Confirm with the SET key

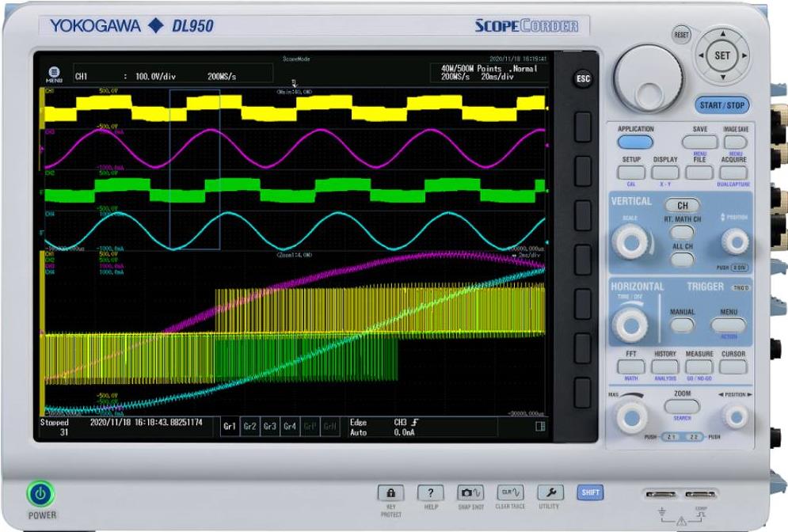[723, 55]
